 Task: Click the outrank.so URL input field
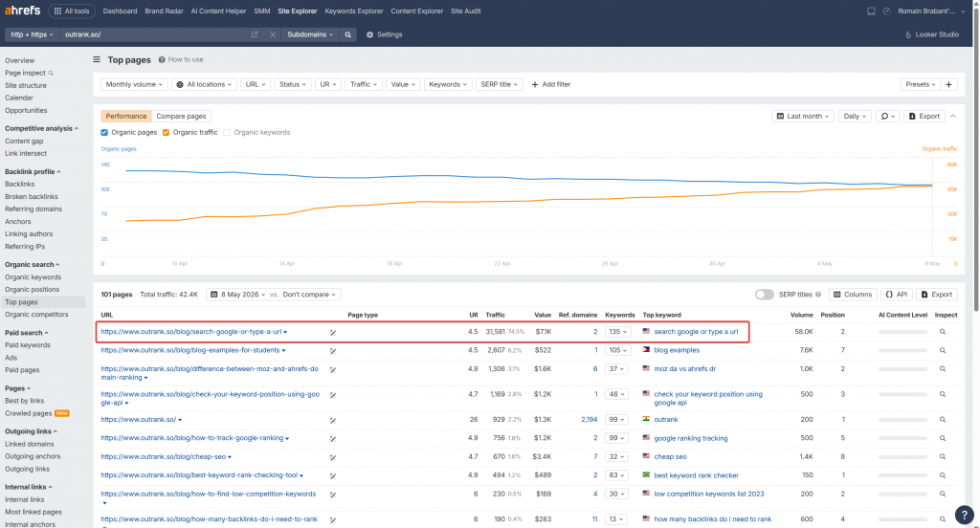click(x=153, y=34)
